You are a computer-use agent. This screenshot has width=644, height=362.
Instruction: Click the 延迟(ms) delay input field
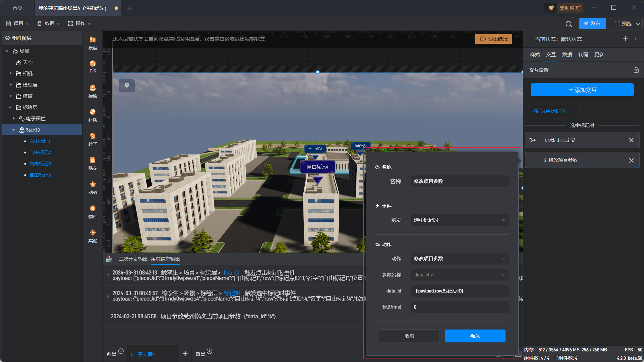coord(460,307)
